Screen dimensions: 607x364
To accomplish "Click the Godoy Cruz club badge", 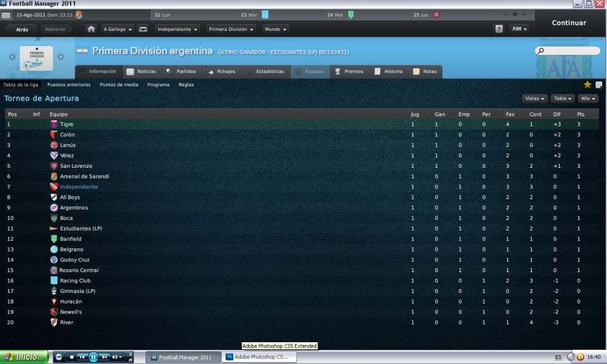I will (54, 260).
